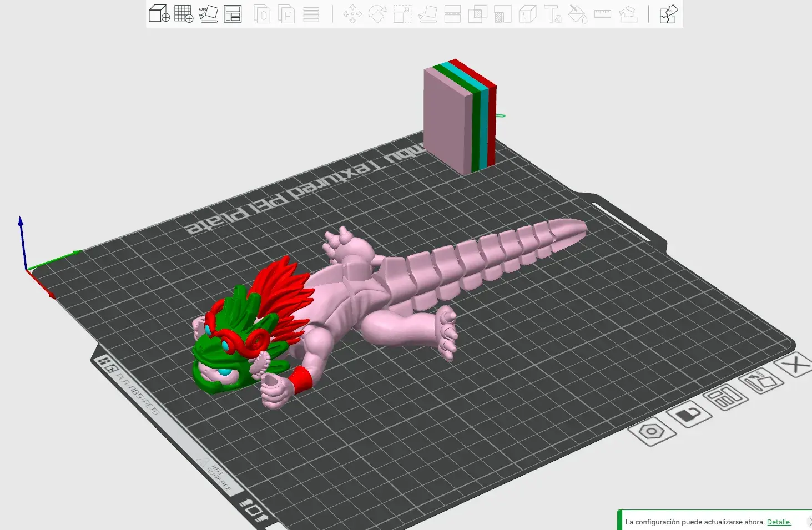Click the plate's auto orient icon
Viewport: 812px width, 530px height.
pyautogui.click(x=761, y=381)
